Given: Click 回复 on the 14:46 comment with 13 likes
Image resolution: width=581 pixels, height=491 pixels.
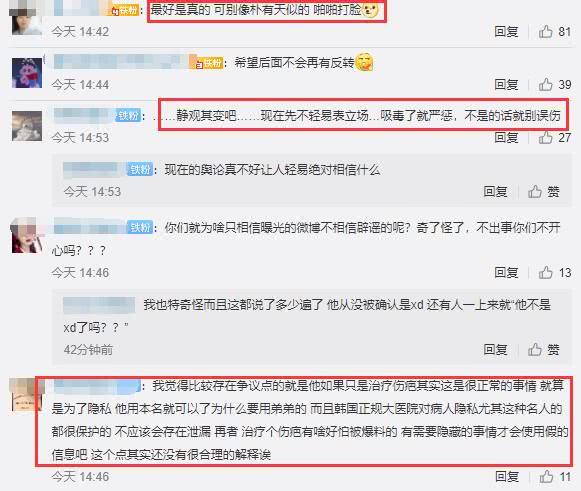Looking at the screenshot, I should pos(506,273).
